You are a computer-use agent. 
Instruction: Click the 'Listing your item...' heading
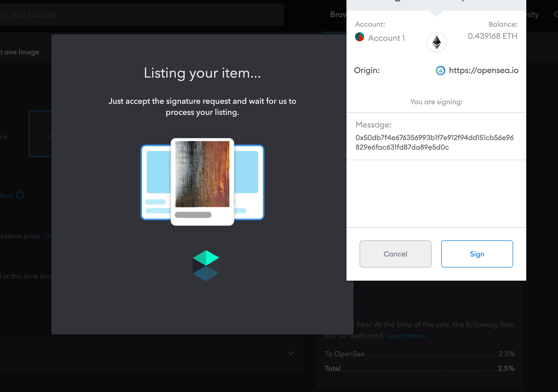click(x=202, y=73)
